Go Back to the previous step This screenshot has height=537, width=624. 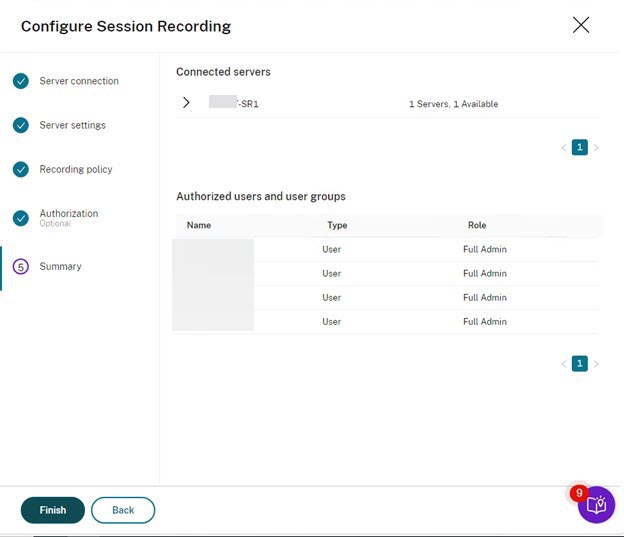click(123, 510)
